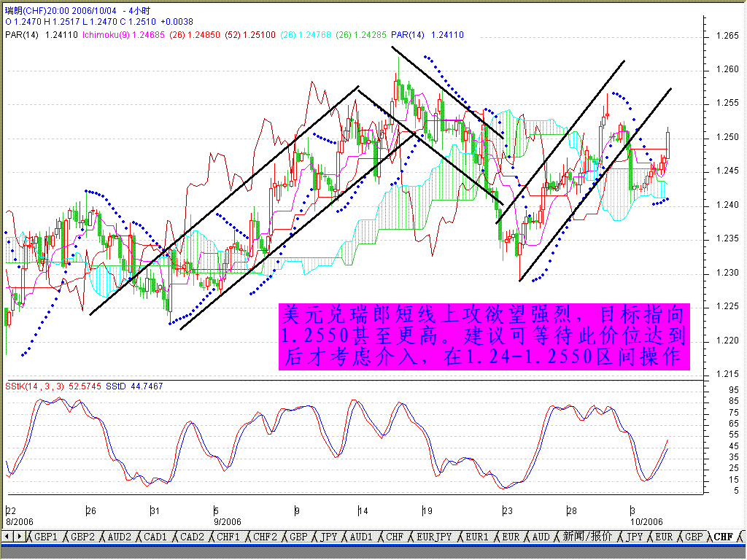Image resolution: width=747 pixels, height=560 pixels.
Task: Open the CAD2 chart tab
Action: [192, 537]
